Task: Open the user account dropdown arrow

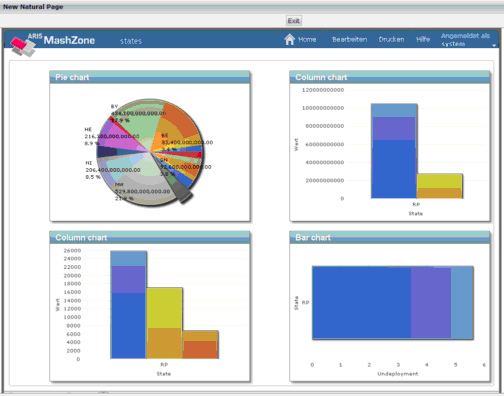Action: click(x=494, y=45)
